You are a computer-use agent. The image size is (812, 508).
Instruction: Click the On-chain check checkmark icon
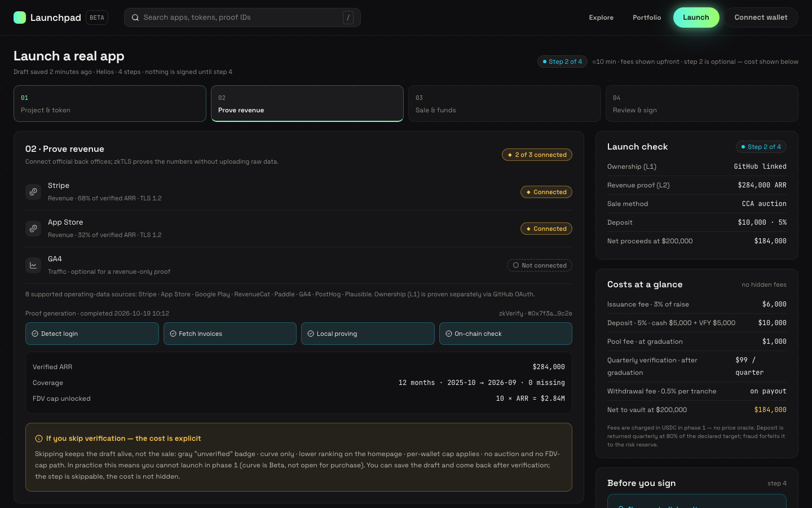[449, 334]
